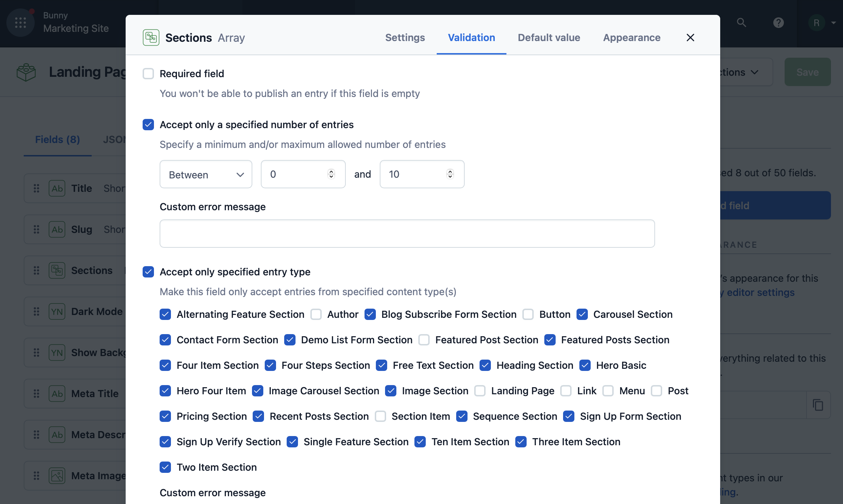Image resolution: width=843 pixels, height=504 pixels.
Task: Click the search magnifier icon in the top bar
Action: [742, 23]
